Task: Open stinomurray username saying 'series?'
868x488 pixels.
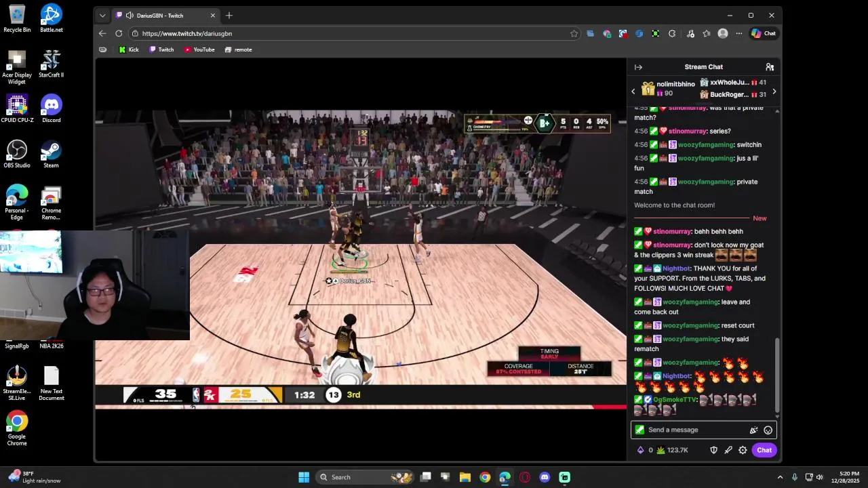Action: pos(688,131)
